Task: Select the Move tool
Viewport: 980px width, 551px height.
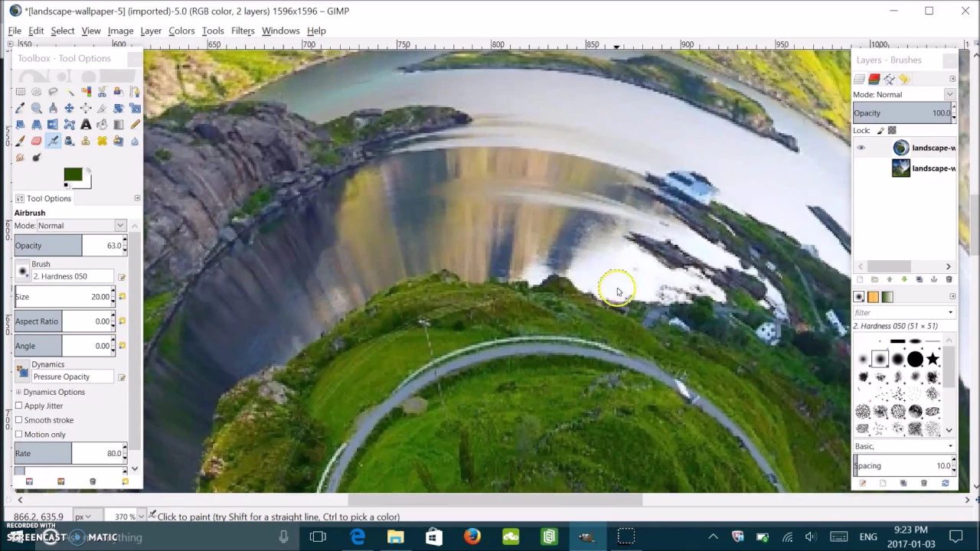Action: pyautogui.click(x=70, y=108)
